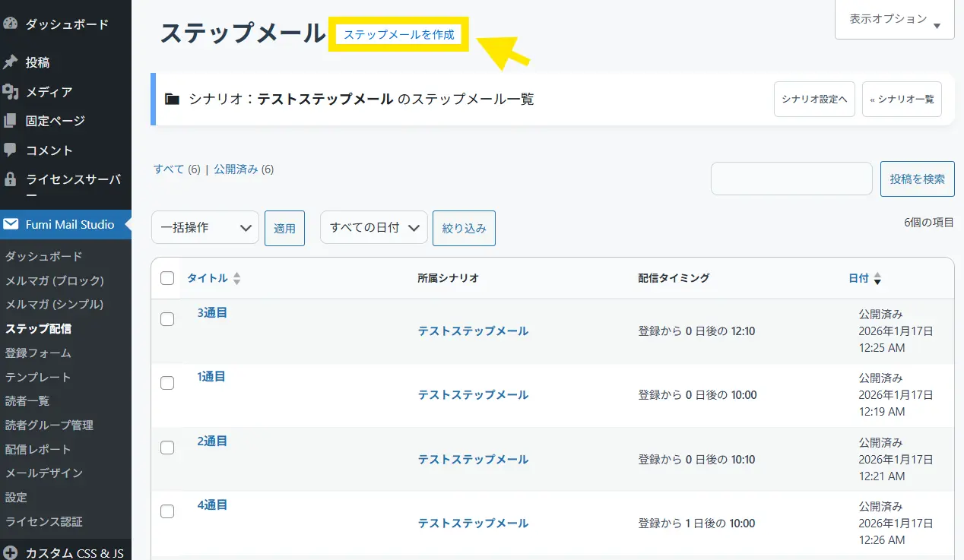Select the checkbox next to 2通目
Viewport: 964px width, 560px height.
tap(167, 448)
